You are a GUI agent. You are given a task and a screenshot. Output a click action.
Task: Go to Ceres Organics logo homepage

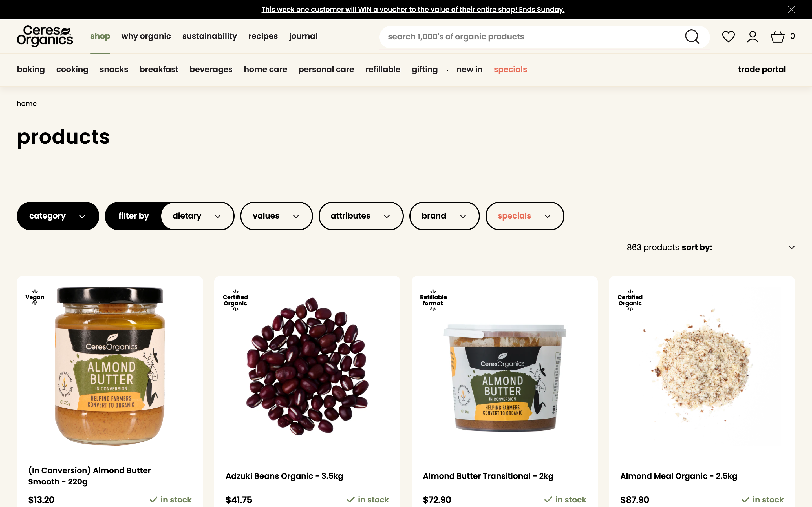[x=45, y=36]
